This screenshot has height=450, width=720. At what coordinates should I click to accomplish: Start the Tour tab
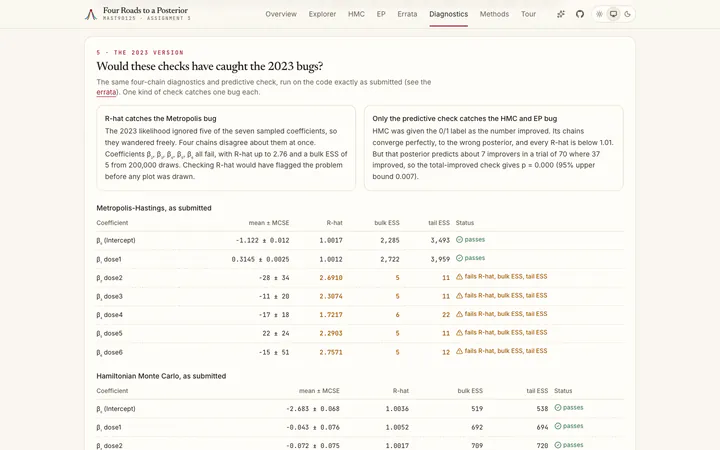pos(529,14)
